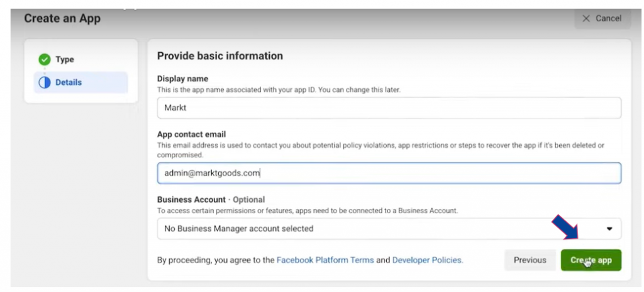Click the 'Display name' field label
644x292 pixels.
click(x=182, y=79)
